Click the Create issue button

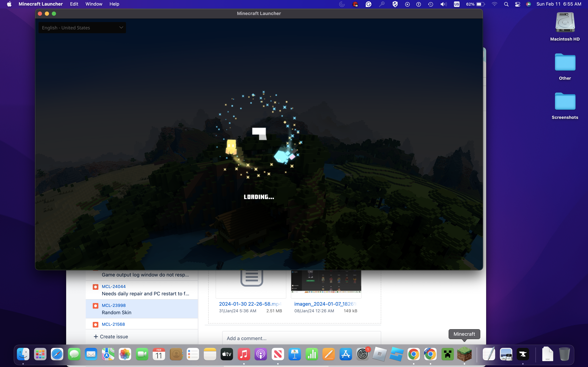tap(111, 337)
